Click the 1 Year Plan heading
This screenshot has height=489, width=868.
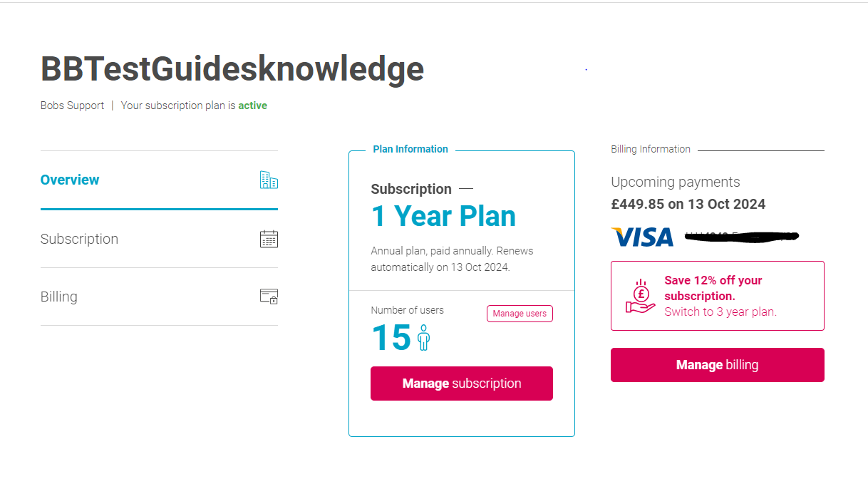[443, 217]
